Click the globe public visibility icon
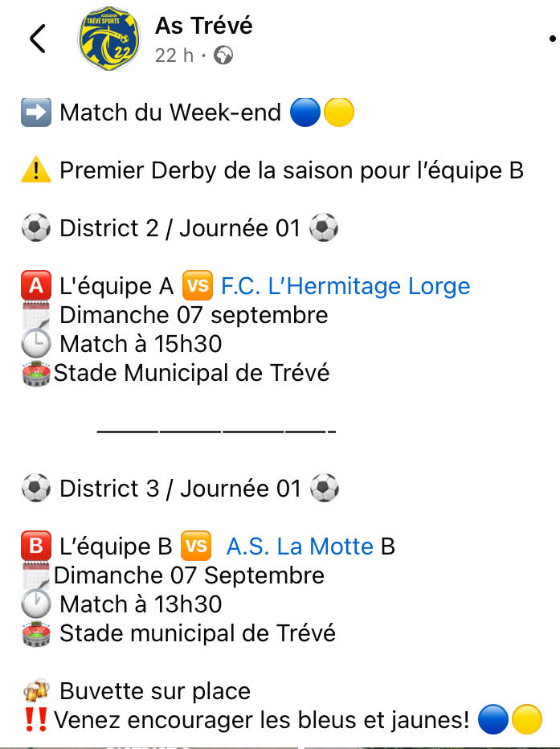The height and width of the screenshot is (749, 560). pos(224,55)
